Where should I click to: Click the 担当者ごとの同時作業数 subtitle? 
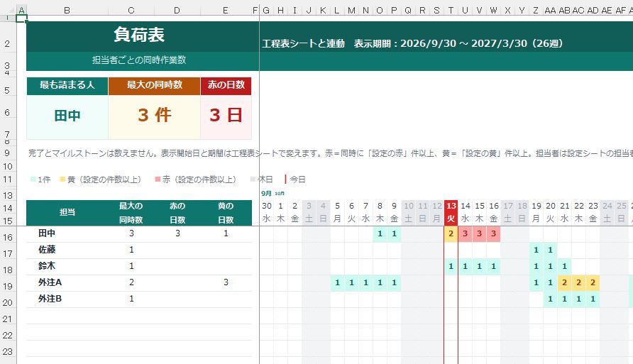coord(139,60)
